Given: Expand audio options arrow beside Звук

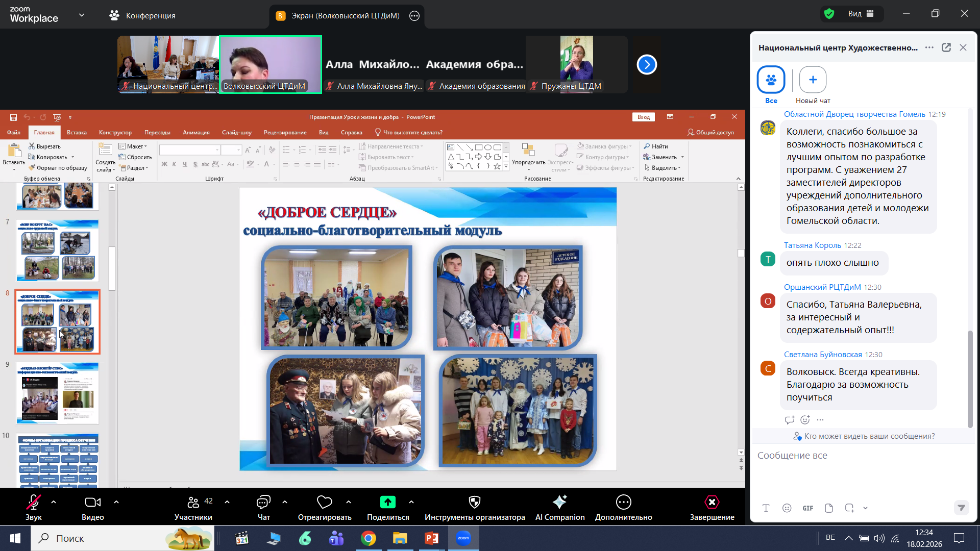Looking at the screenshot, I should coord(54,502).
